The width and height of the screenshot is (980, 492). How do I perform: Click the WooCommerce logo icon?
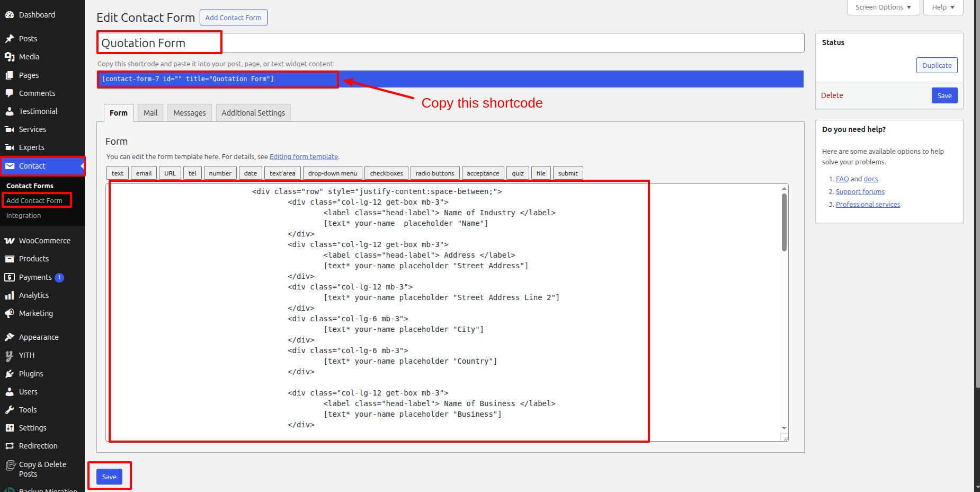coord(10,241)
